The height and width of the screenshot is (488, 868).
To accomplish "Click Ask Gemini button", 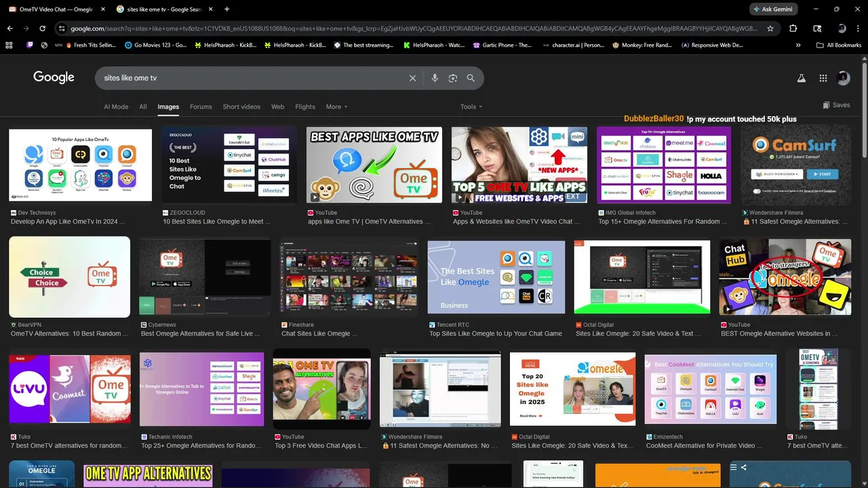I will (x=774, y=9).
